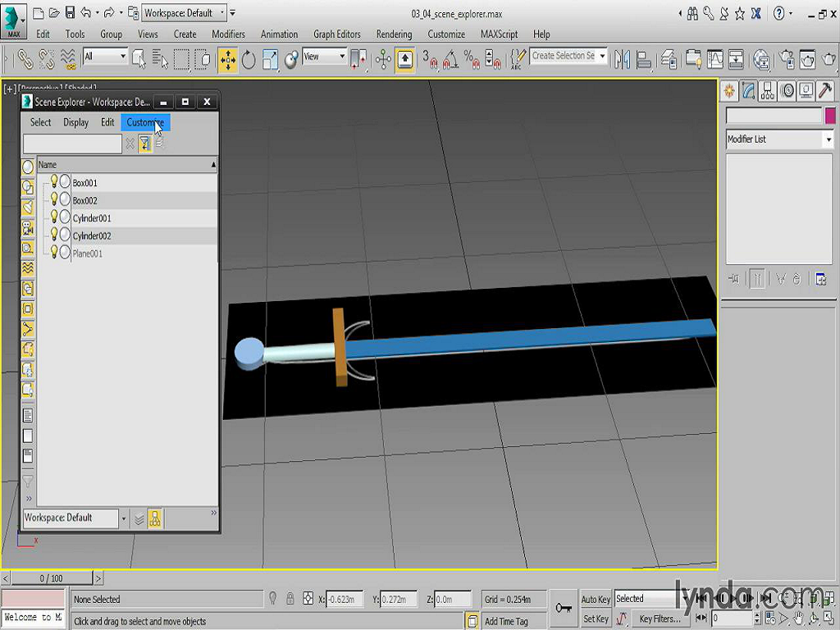
Task: Click the Select by Name toolbar icon
Action: point(161,59)
